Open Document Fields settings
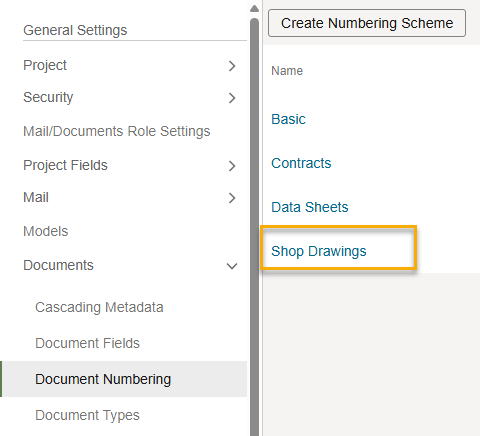 (87, 343)
